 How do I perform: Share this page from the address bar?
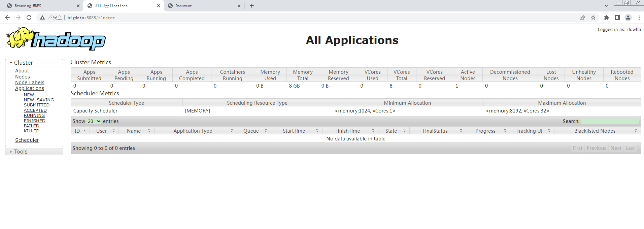click(x=582, y=18)
